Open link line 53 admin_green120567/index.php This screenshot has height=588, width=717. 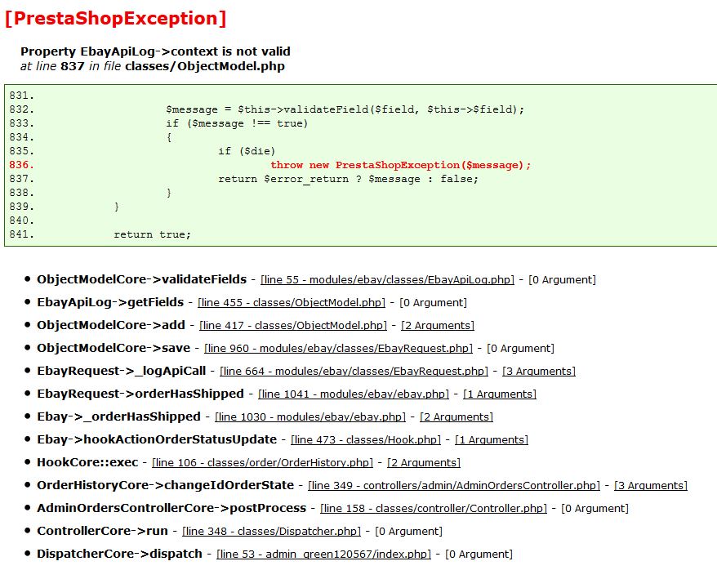[x=323, y=555]
